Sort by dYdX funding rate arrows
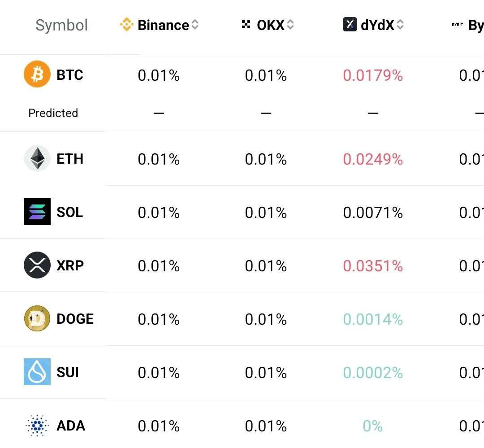484x448 pixels. 400,24
